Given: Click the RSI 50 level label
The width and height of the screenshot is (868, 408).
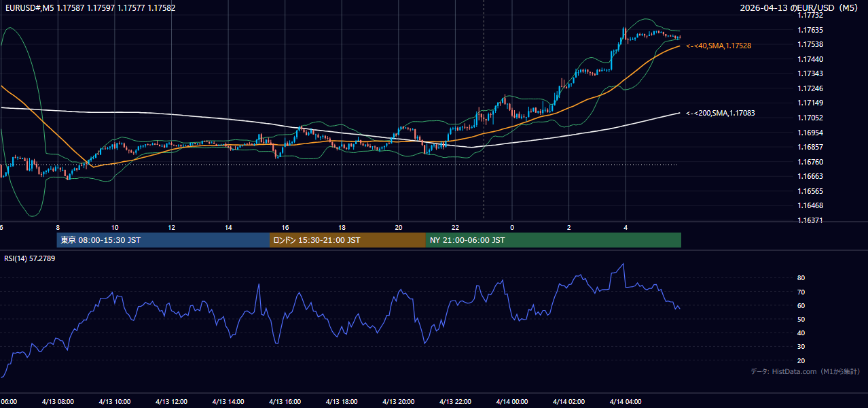Looking at the screenshot, I should pyautogui.click(x=801, y=319).
